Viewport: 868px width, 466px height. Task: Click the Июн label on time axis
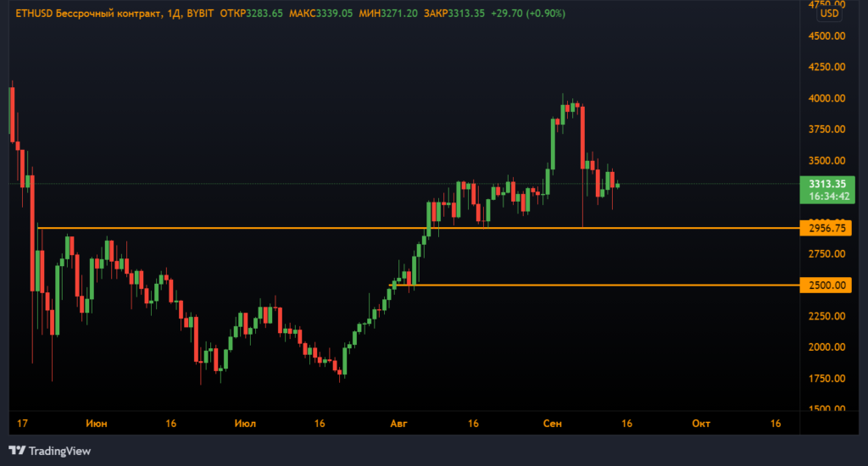click(x=96, y=423)
